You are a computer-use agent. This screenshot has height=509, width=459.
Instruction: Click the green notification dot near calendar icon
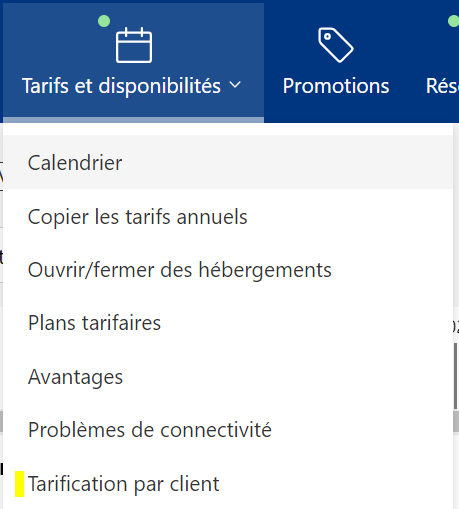(104, 21)
